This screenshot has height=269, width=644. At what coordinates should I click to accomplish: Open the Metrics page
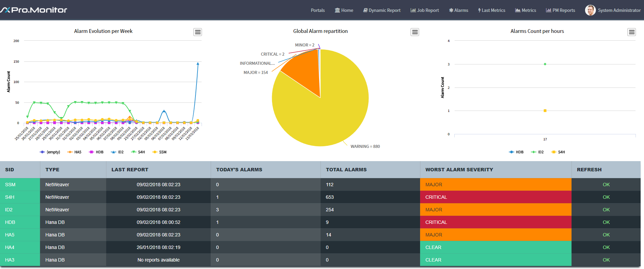(x=526, y=11)
